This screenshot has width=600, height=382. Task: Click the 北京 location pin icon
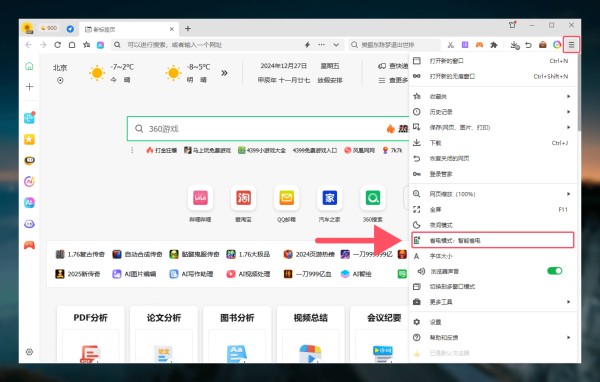coord(60,80)
